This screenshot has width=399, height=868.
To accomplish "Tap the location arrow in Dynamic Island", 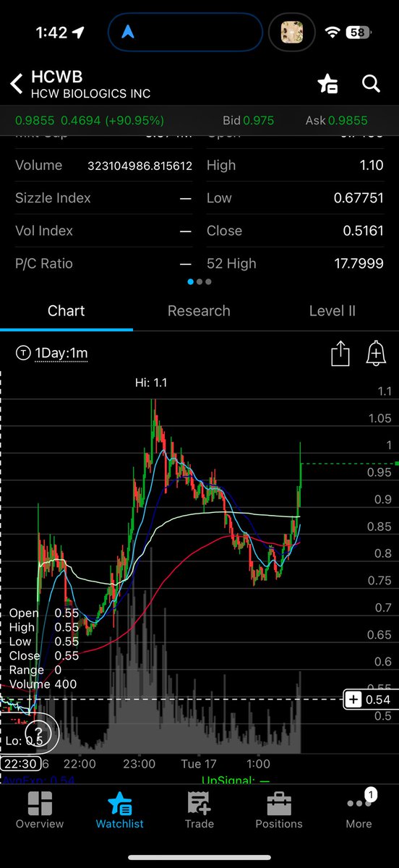I will tap(128, 32).
